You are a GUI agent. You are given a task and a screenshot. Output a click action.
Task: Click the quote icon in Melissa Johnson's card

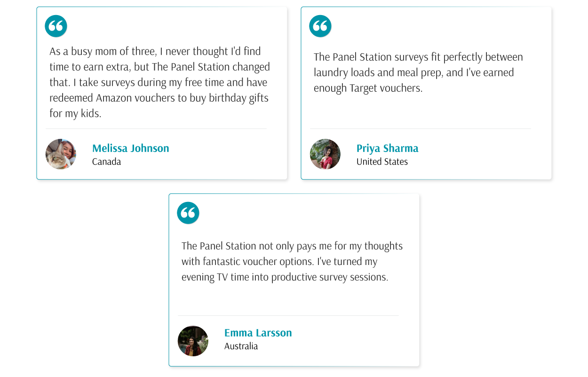click(x=56, y=26)
